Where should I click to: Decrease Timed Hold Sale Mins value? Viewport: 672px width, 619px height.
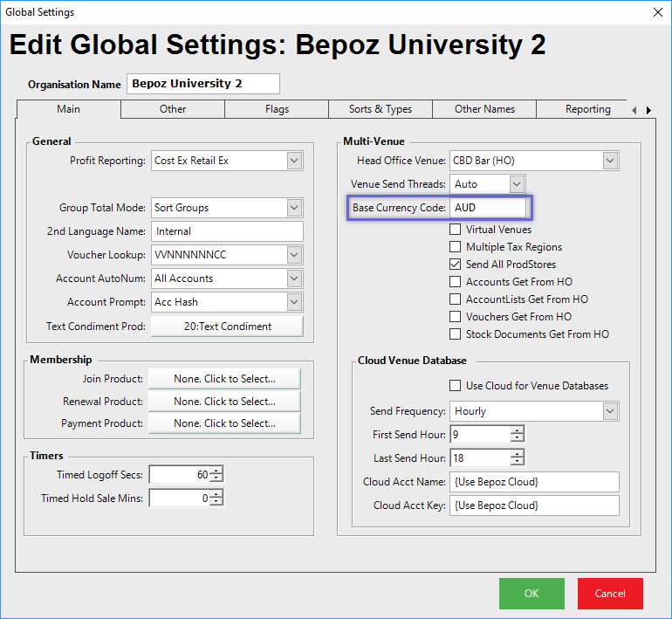[216, 502]
